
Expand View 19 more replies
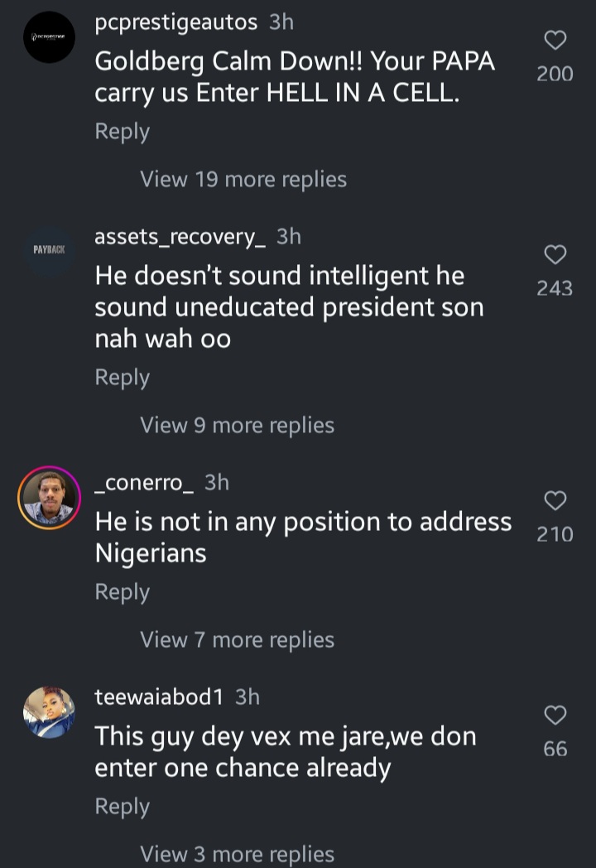243,179
